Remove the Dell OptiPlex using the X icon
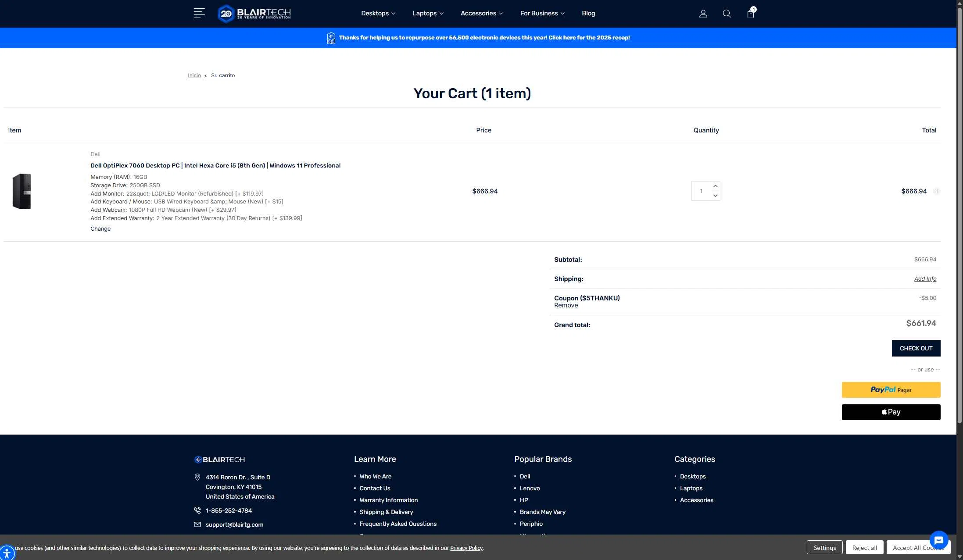 coord(936,191)
